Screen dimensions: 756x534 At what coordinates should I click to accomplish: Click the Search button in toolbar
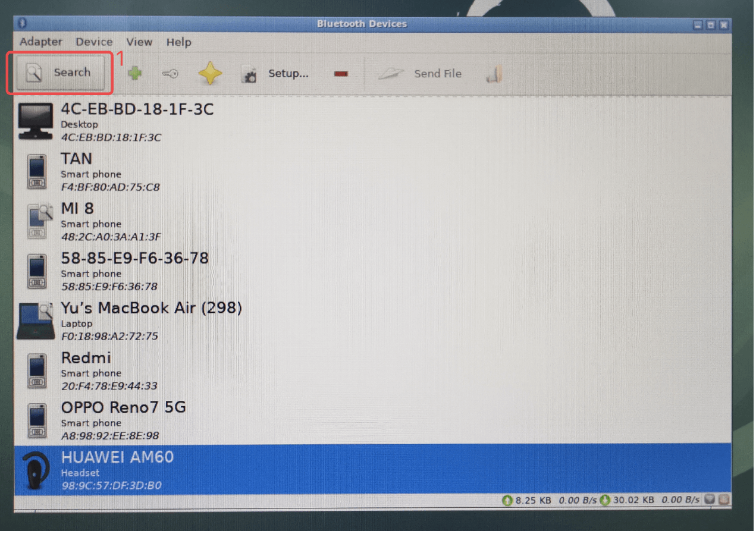(x=59, y=73)
